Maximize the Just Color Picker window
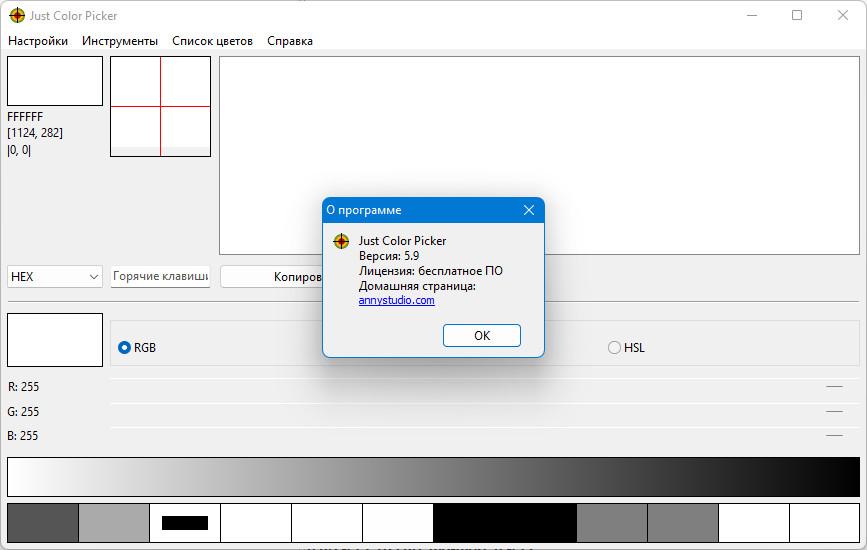Screen dimensions: 867x550 (x=797, y=15)
